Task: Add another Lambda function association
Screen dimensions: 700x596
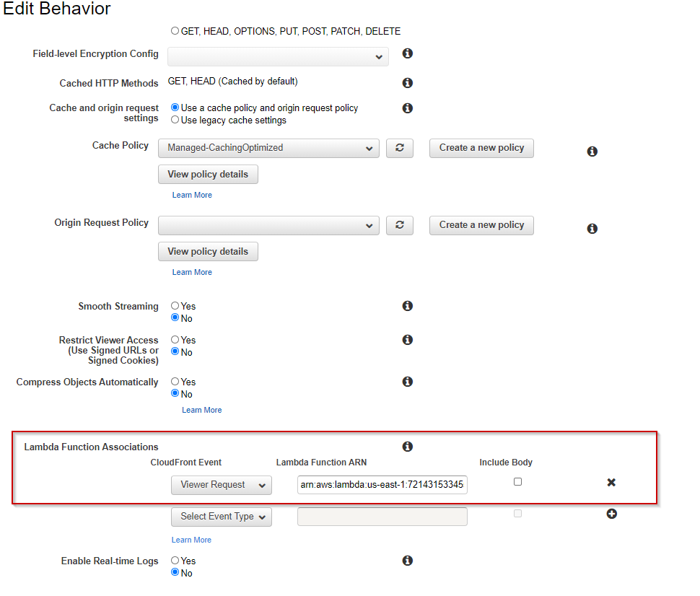Action: click(611, 514)
